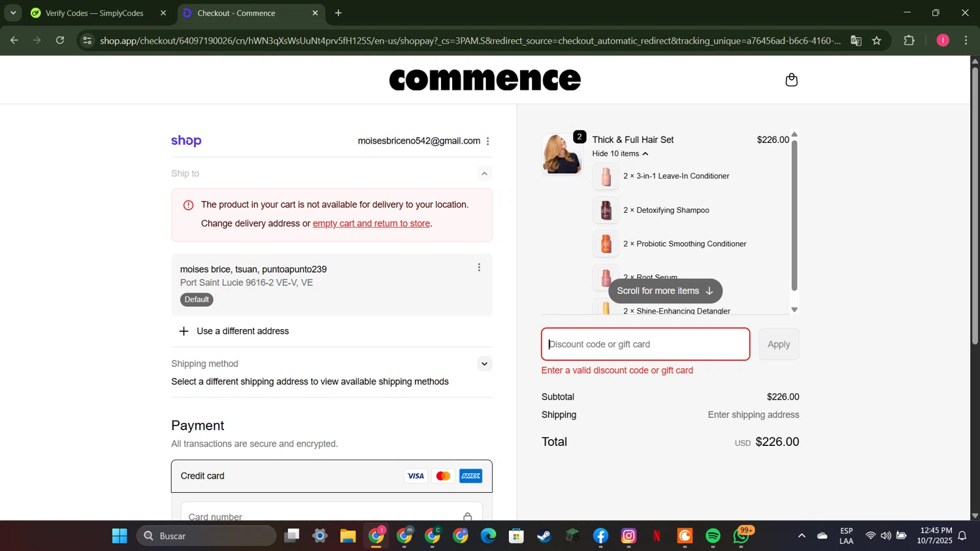Click the commence store logo
980x551 pixels.
click(x=485, y=80)
